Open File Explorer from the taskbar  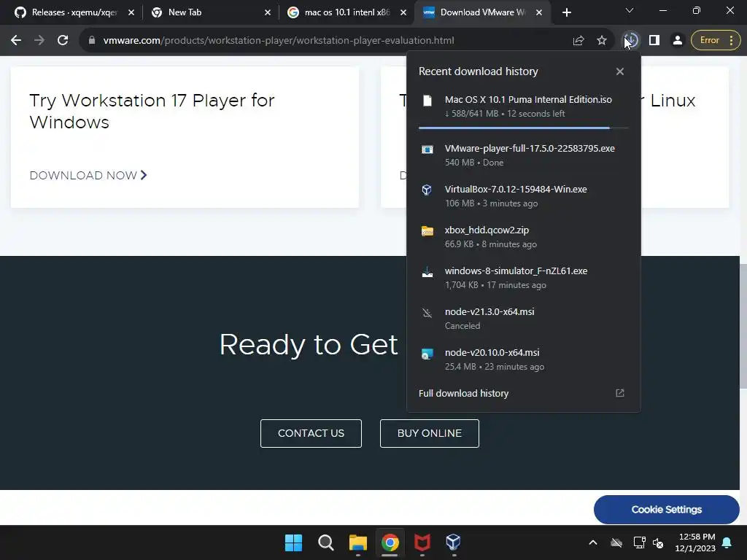point(357,542)
